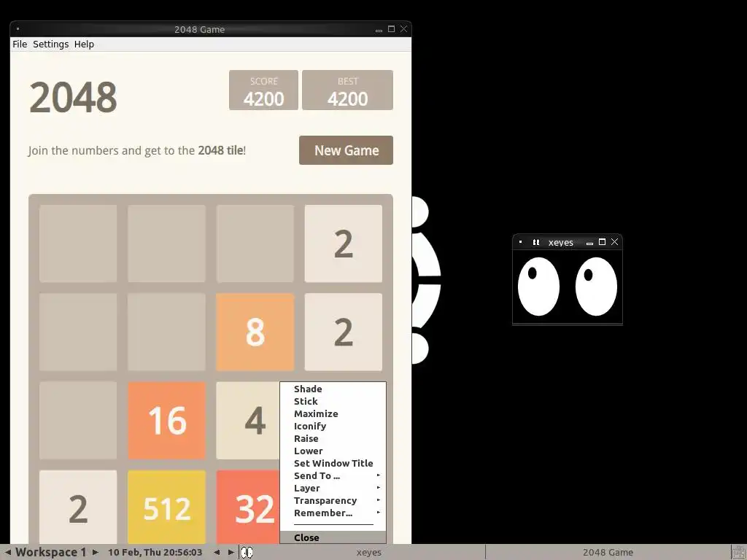Go to previous window using taskbar left arrow

(217, 553)
